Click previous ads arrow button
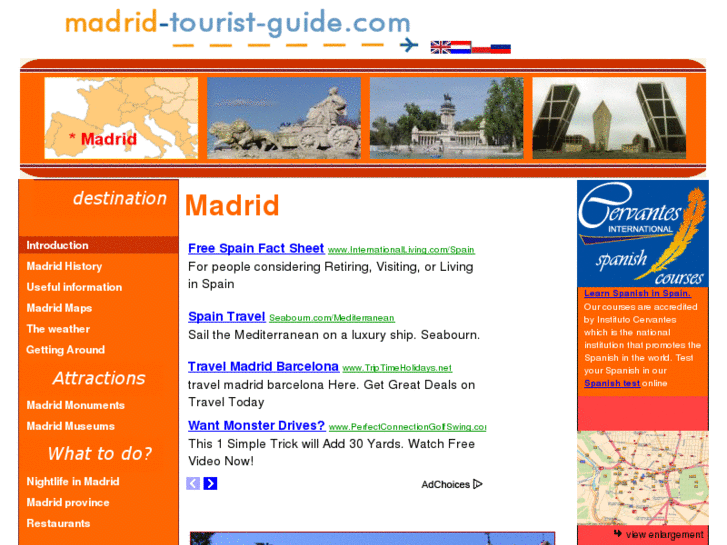The image size is (727, 545). point(193,483)
